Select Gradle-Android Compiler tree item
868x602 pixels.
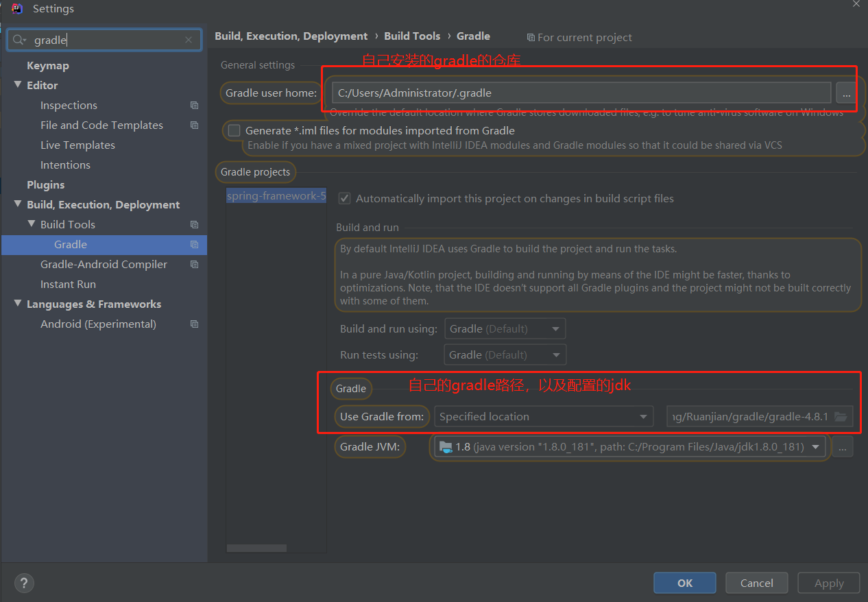(x=104, y=265)
